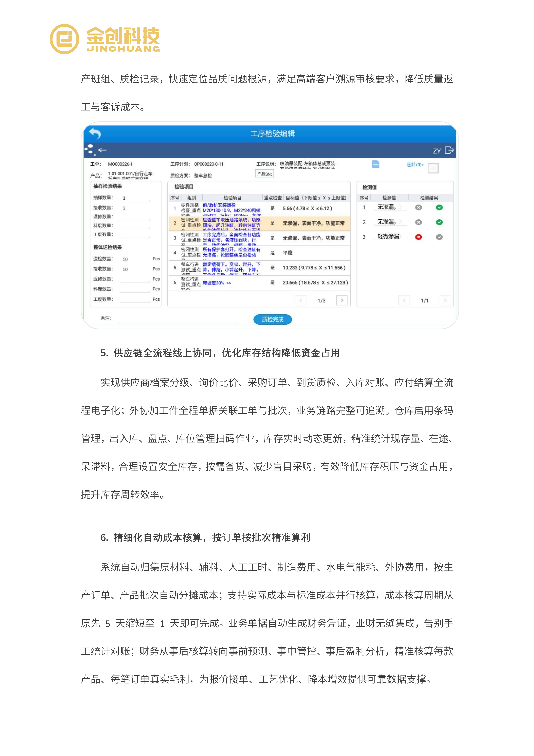Click the left arrow in the dark bar
This screenshot has height=756, width=534.
click(103, 150)
